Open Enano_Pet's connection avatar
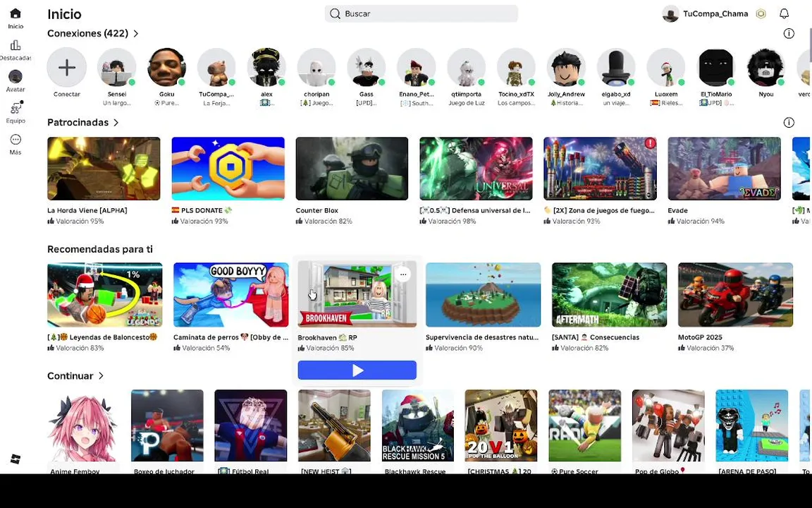Screen dimensions: 812x508 (x=417, y=68)
